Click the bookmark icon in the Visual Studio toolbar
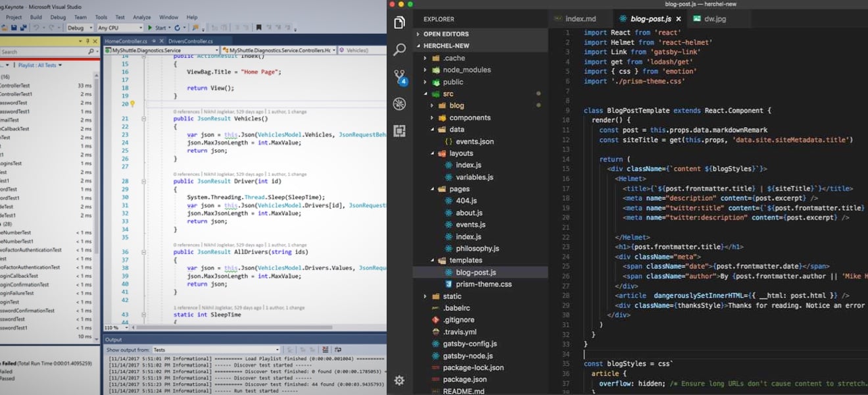This screenshot has width=868, height=395. (x=259, y=28)
